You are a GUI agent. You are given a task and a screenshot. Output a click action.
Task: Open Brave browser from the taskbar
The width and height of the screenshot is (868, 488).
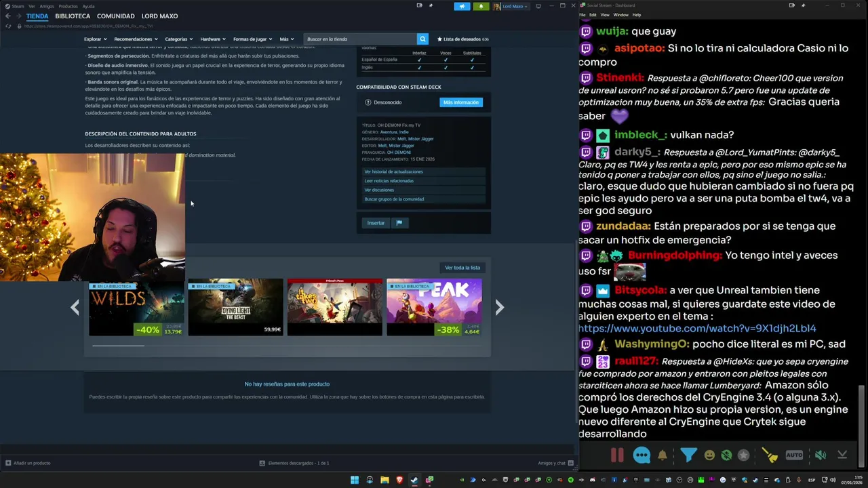click(399, 480)
